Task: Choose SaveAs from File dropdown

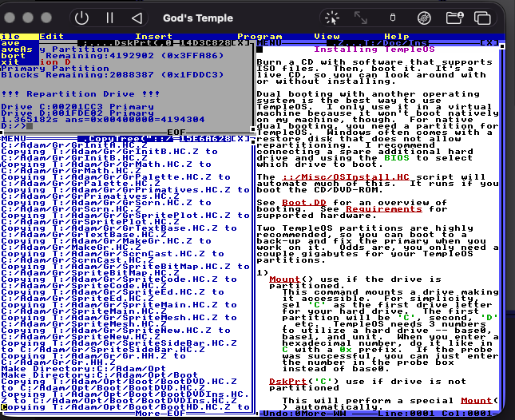Action: (x=17, y=50)
